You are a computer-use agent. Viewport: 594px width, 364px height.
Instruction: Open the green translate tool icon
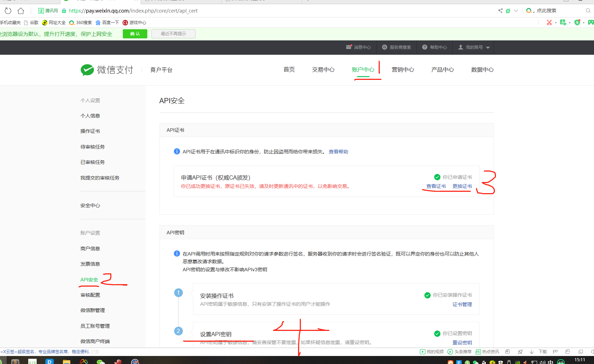point(563,22)
